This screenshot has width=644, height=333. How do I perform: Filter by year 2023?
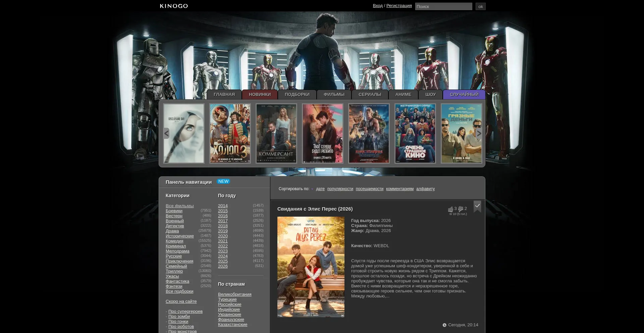pos(223,251)
